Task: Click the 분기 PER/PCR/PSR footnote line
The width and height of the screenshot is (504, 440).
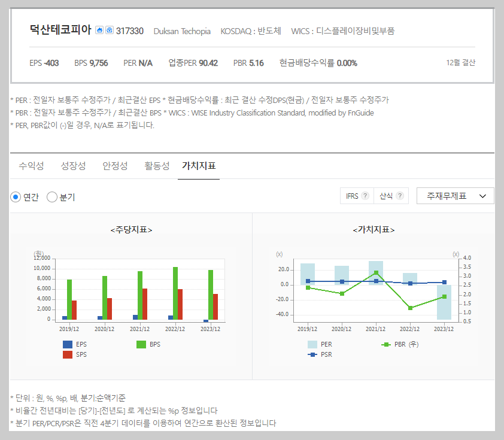Action: (143, 423)
